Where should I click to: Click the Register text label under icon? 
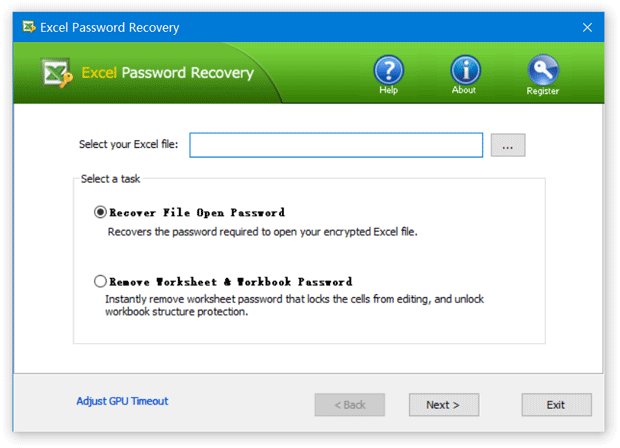pos(543,91)
